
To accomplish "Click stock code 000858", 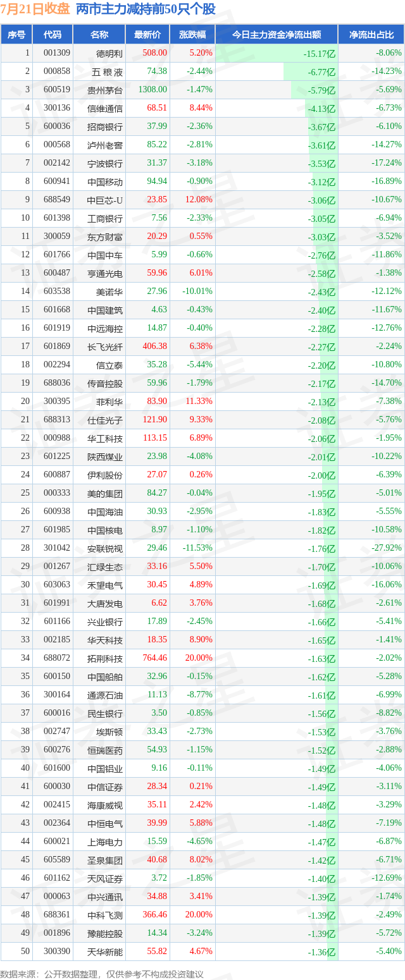I will [58, 71].
